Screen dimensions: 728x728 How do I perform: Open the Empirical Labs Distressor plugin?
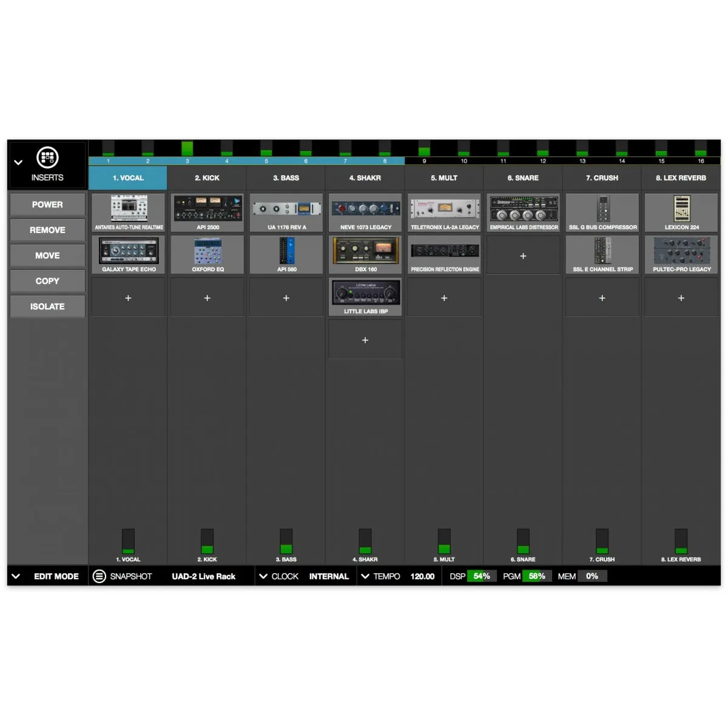pos(524,212)
